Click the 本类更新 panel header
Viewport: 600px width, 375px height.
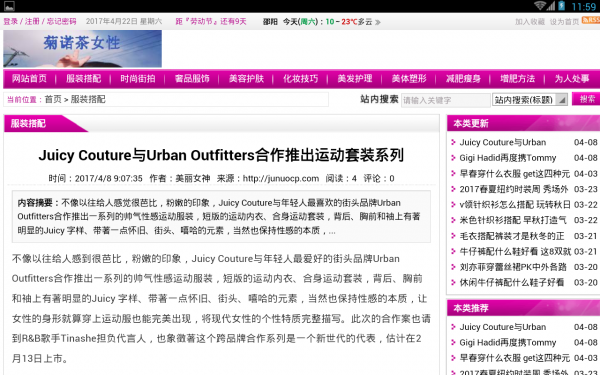coord(523,123)
